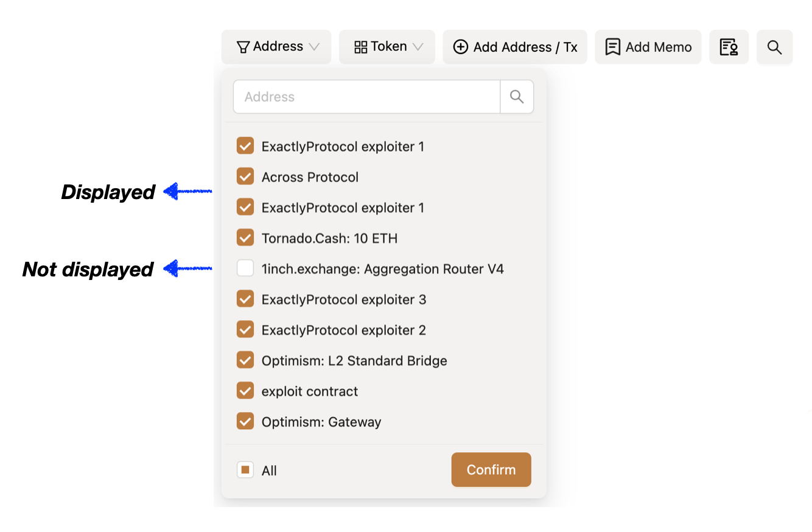Deselect the exploit contract checkbox
The width and height of the screenshot is (812, 532).
point(245,391)
